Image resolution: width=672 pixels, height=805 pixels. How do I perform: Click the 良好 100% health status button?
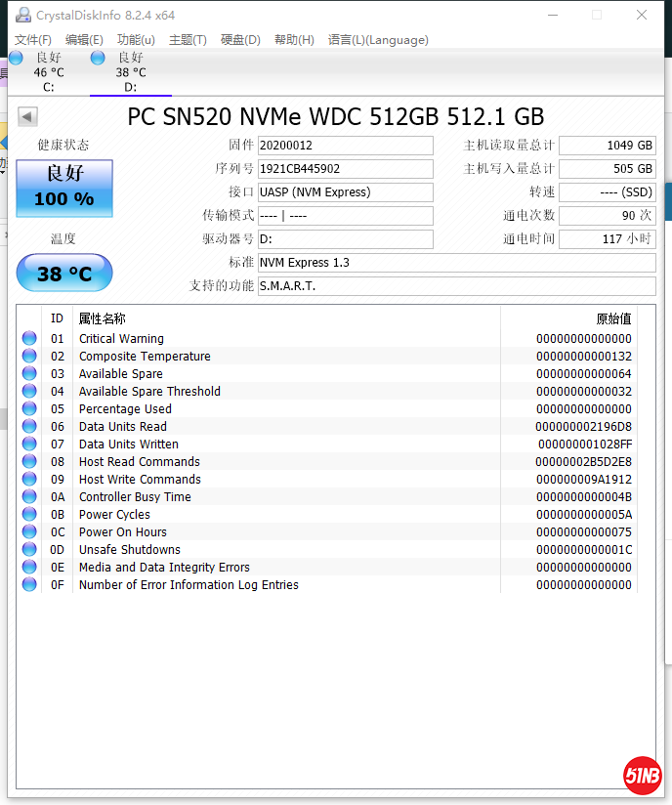point(64,189)
